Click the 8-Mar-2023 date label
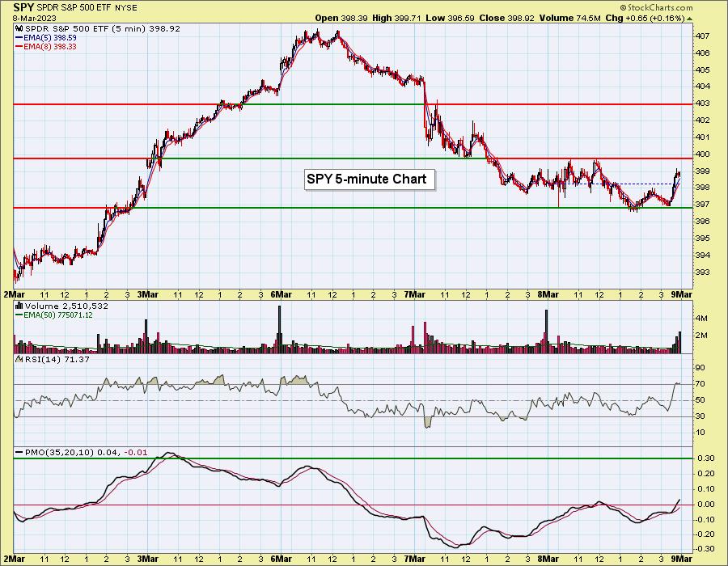This screenshot has width=728, height=566. point(34,18)
